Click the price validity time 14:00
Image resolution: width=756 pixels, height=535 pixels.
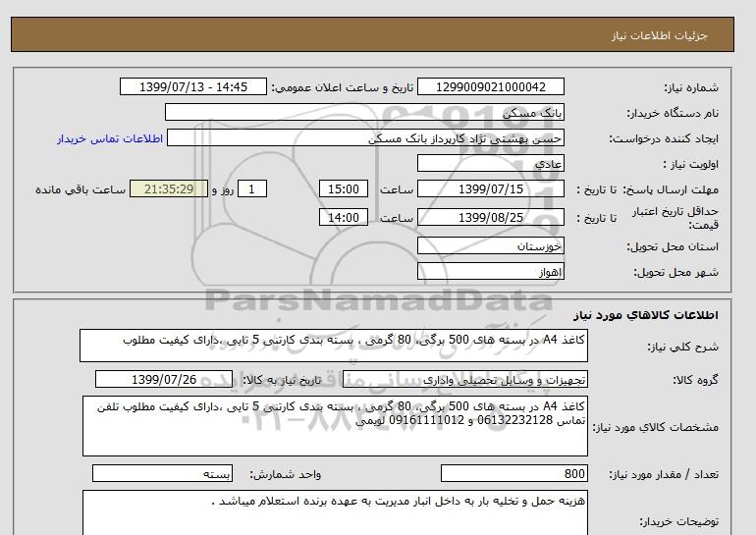(345, 218)
